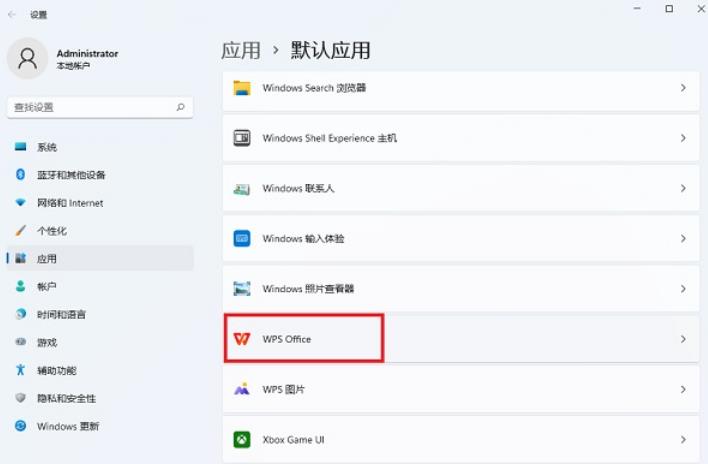Click the globe clock icon for 时间和语言
The width and height of the screenshot is (708, 464).
point(20,314)
